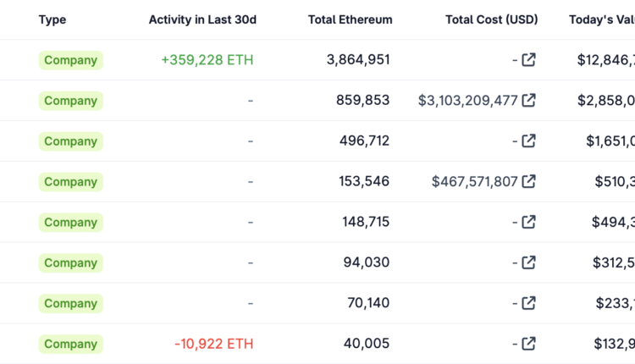Image resolution: width=635 pixels, height=364 pixels.
Task: Select the +359,228 ETH activity value
Action: click(x=207, y=60)
